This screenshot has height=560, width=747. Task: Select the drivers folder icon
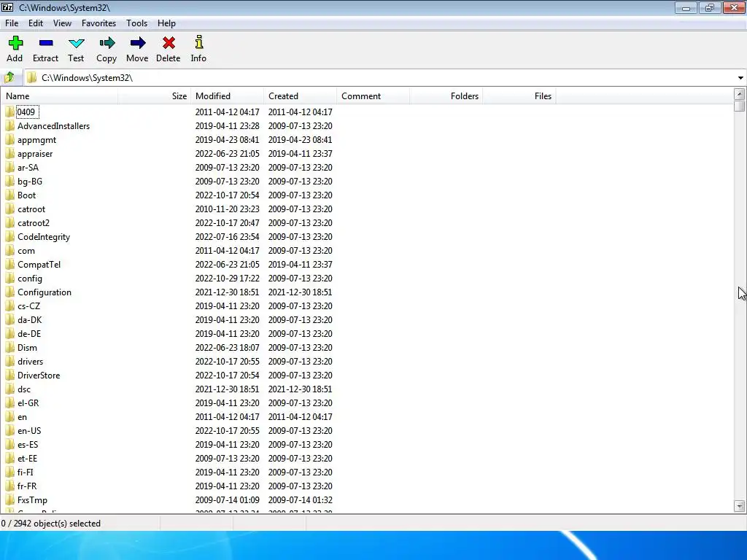10,361
